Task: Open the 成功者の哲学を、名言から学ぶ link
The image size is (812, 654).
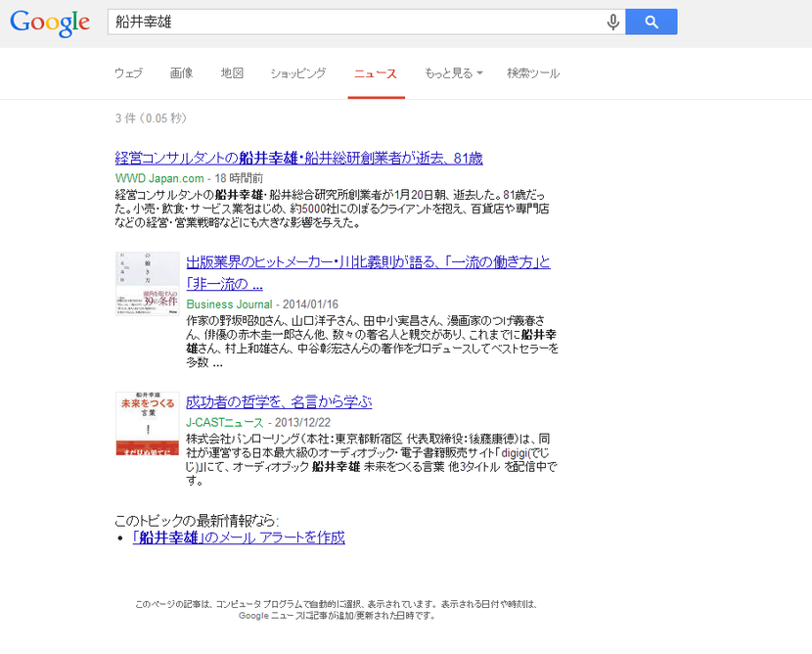Action: [x=279, y=401]
